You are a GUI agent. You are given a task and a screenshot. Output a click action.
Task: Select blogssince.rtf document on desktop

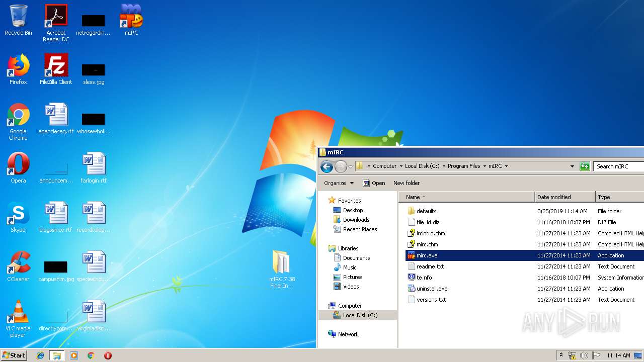56,217
